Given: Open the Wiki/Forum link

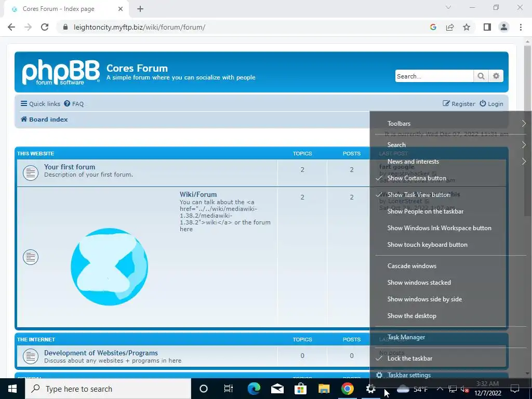Looking at the screenshot, I should click(198, 194).
